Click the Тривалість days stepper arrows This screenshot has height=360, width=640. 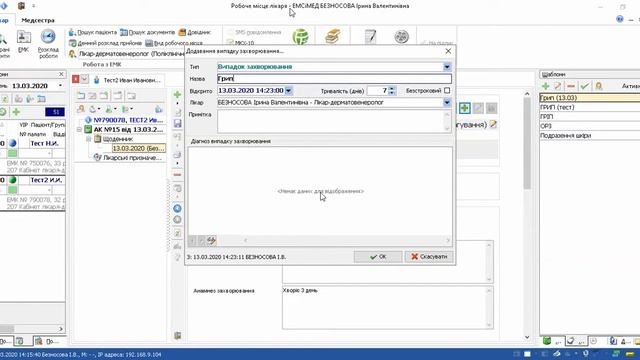(x=392, y=91)
